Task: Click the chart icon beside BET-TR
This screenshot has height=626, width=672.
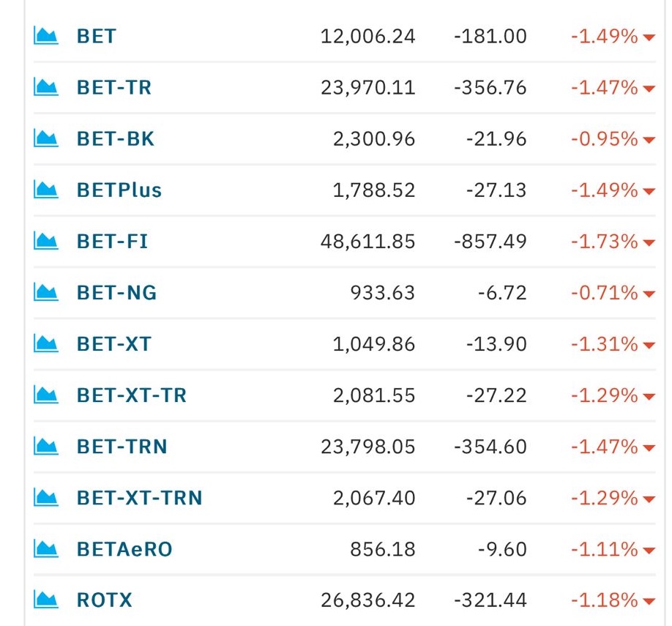Action: 46,87
